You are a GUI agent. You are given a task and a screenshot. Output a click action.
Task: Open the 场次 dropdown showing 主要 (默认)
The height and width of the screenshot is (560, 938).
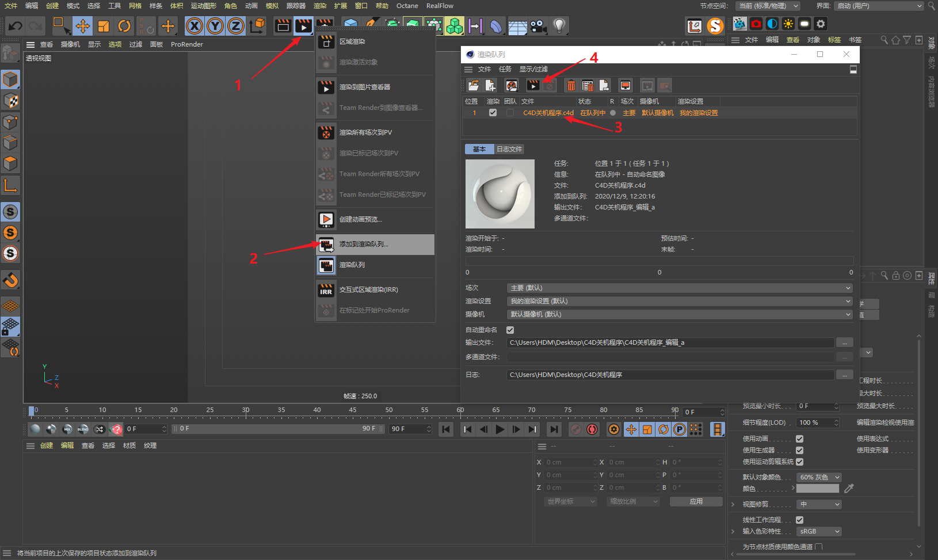[680, 288]
